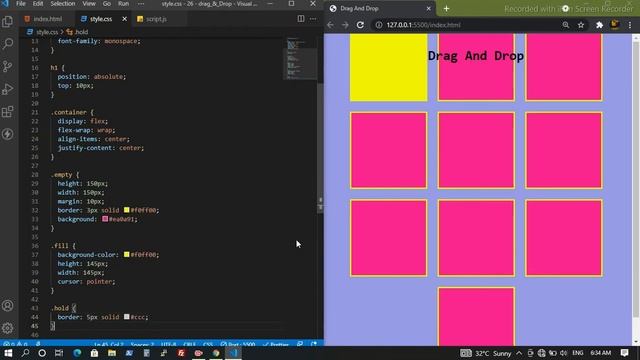Open the #ccc color swatch on line 44

pos(127,317)
